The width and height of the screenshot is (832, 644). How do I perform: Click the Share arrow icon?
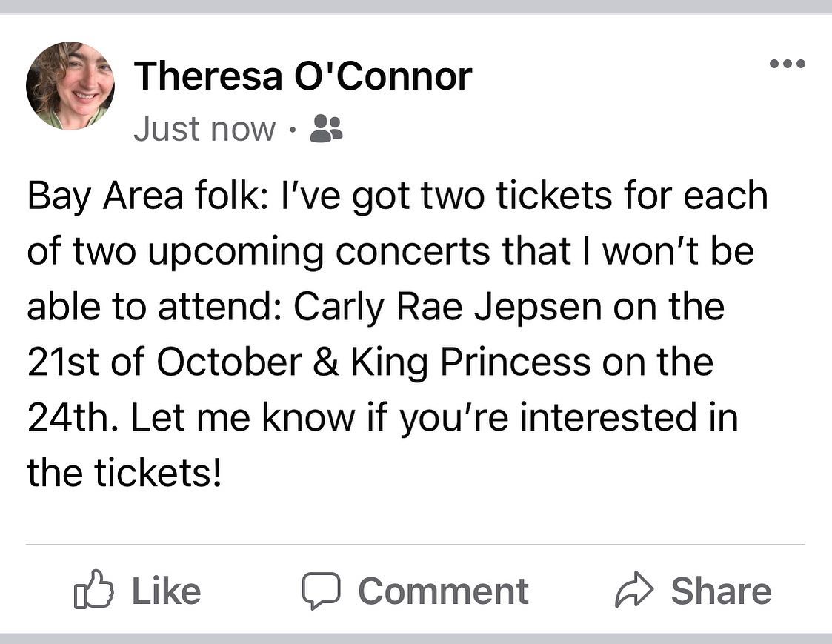click(633, 591)
